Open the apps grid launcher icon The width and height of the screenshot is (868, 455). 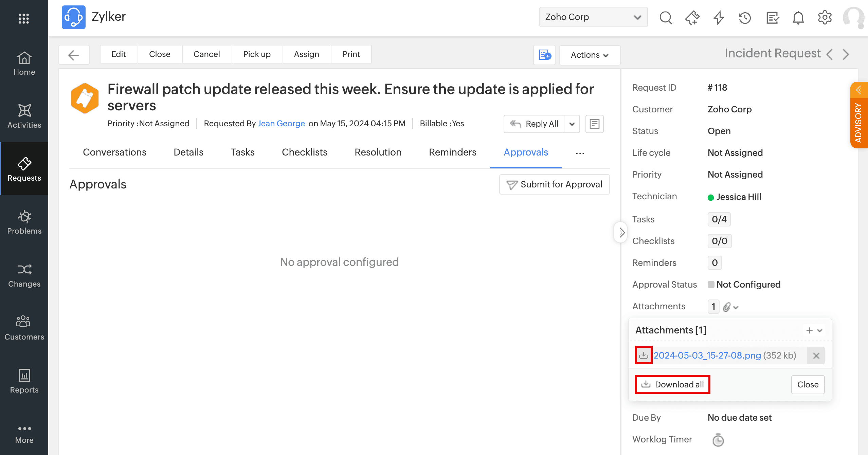(x=24, y=18)
